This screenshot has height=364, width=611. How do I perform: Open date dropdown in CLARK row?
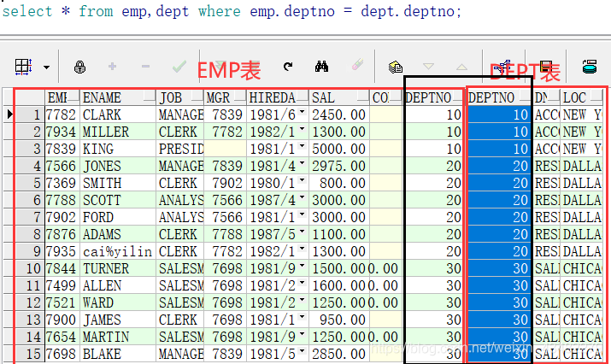tap(302, 112)
